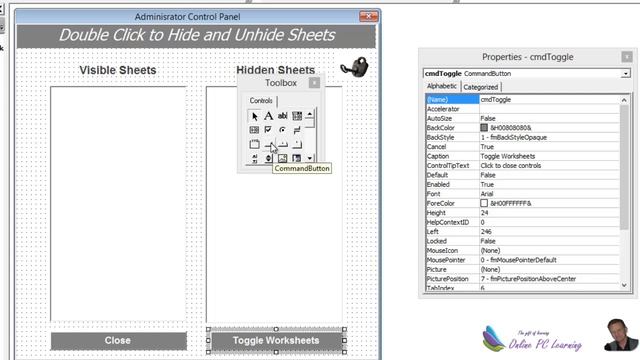Select the Enabled True value
Image resolution: width=640 pixels, height=360 pixels.
(x=549, y=184)
